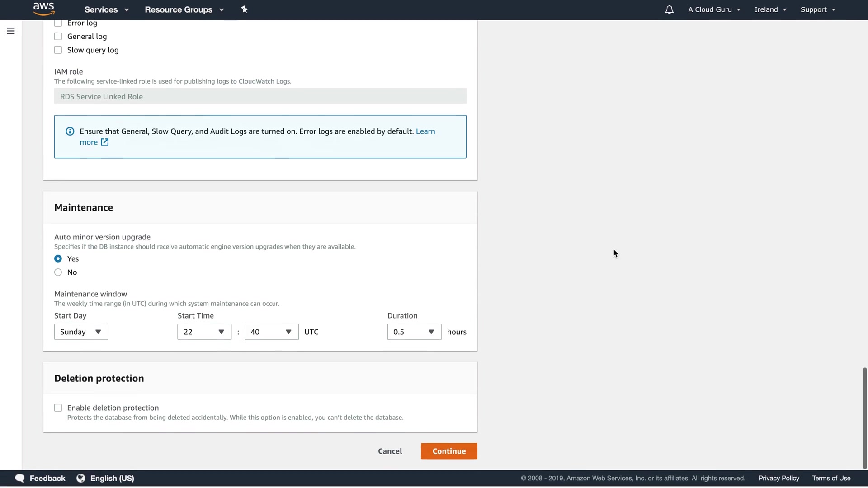This screenshot has width=868, height=488.
Task: Click the AWS logo home icon
Action: 44,9
